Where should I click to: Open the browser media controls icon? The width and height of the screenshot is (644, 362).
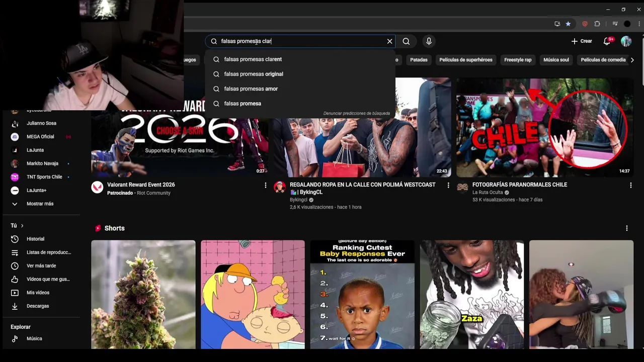[615, 24]
